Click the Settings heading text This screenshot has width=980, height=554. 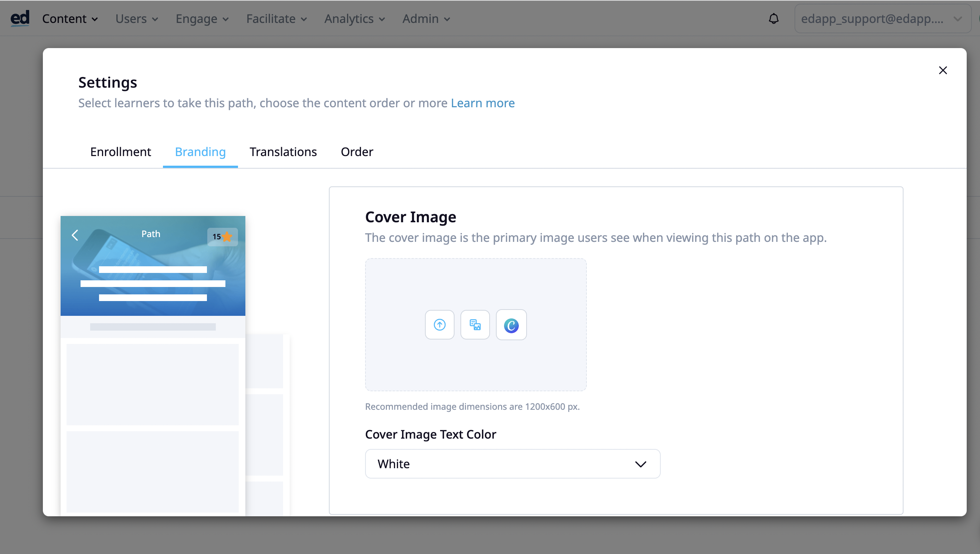(x=108, y=82)
